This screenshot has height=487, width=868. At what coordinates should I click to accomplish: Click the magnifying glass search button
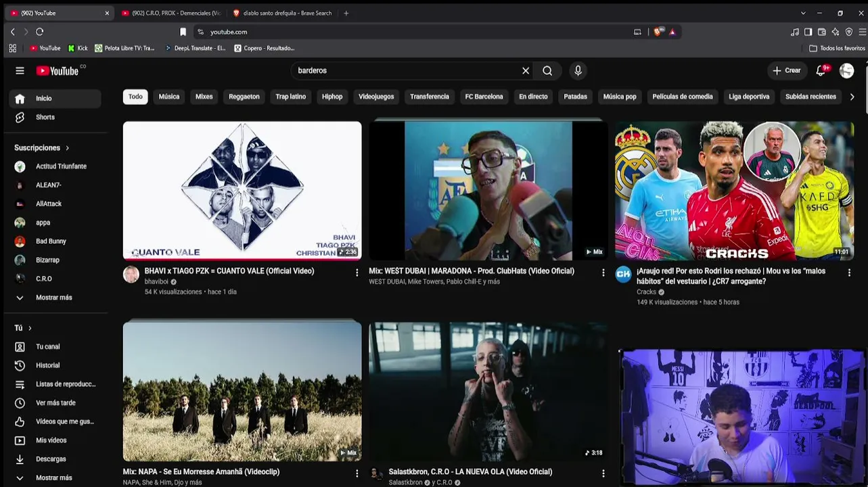point(547,70)
